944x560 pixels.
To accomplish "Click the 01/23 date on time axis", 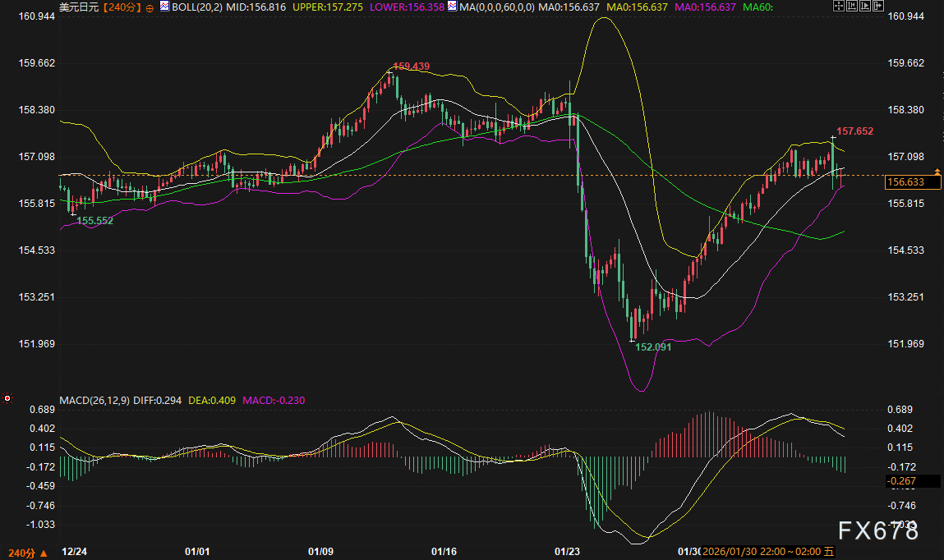I will (567, 553).
